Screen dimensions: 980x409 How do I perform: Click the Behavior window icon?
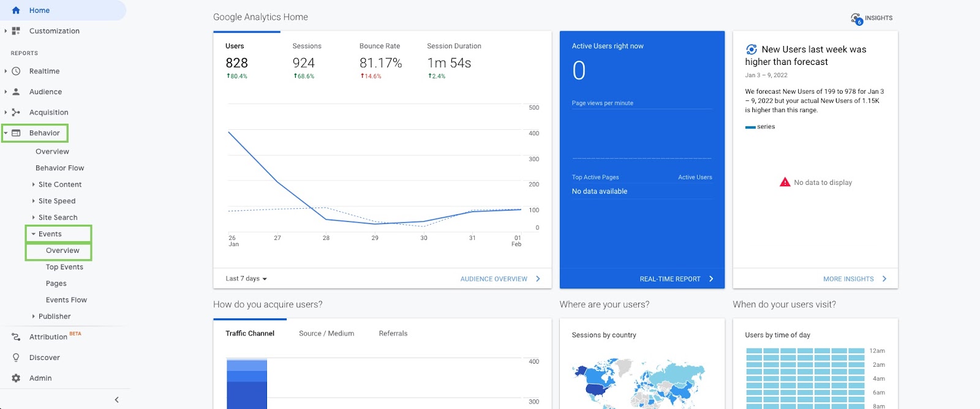pos(16,133)
